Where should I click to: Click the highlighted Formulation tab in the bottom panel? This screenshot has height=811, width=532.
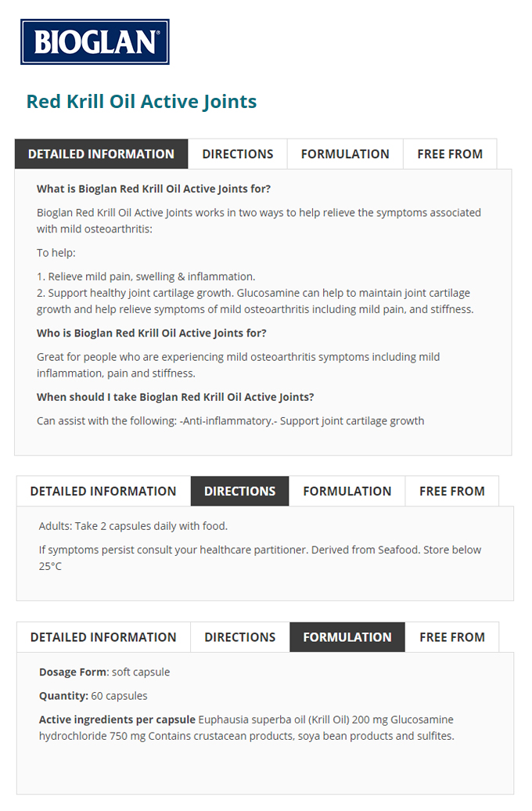347,637
